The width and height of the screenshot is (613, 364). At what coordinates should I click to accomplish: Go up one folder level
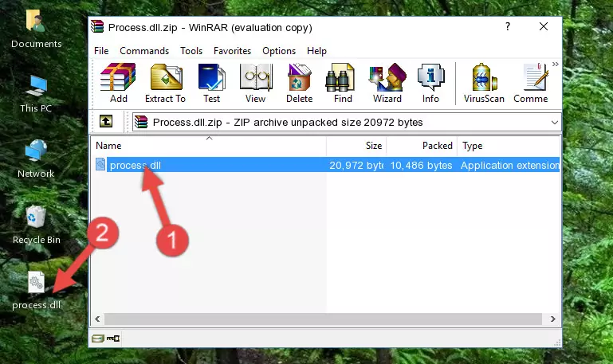pos(106,121)
